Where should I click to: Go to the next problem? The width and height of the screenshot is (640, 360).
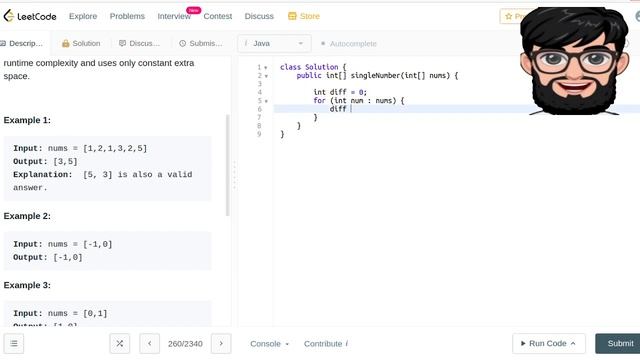(221, 344)
